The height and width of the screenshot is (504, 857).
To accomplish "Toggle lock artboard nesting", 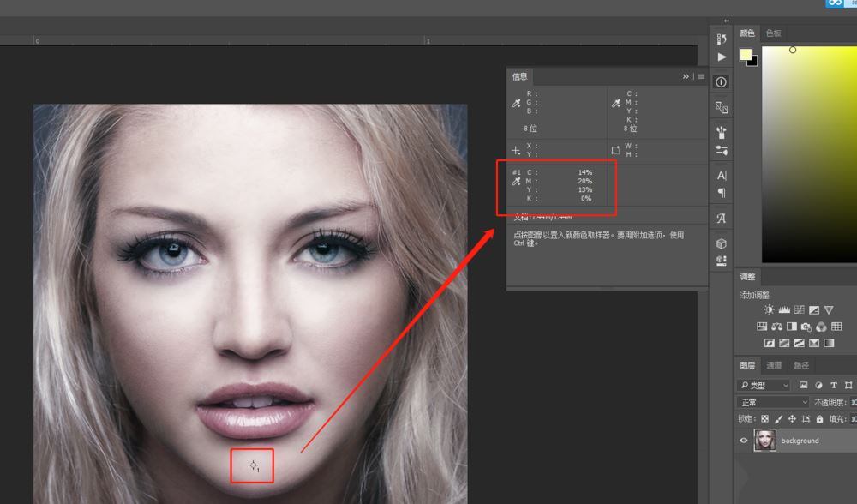I will point(806,419).
